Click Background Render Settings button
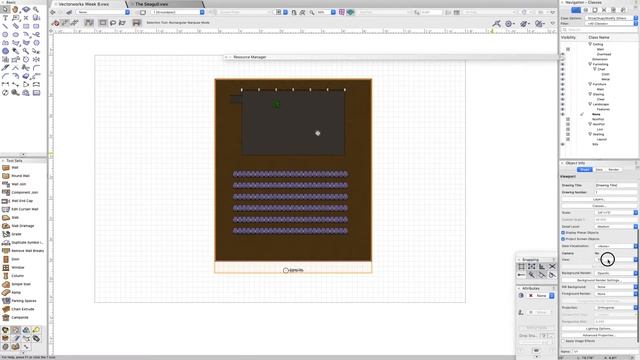Viewport: 640px width, 360px height. pyautogui.click(x=598, y=280)
